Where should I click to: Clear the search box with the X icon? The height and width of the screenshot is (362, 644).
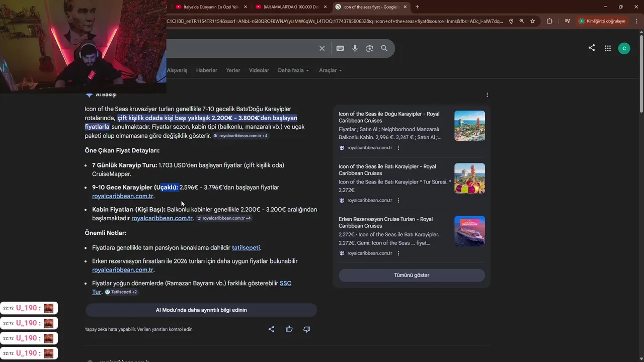tap(322, 48)
